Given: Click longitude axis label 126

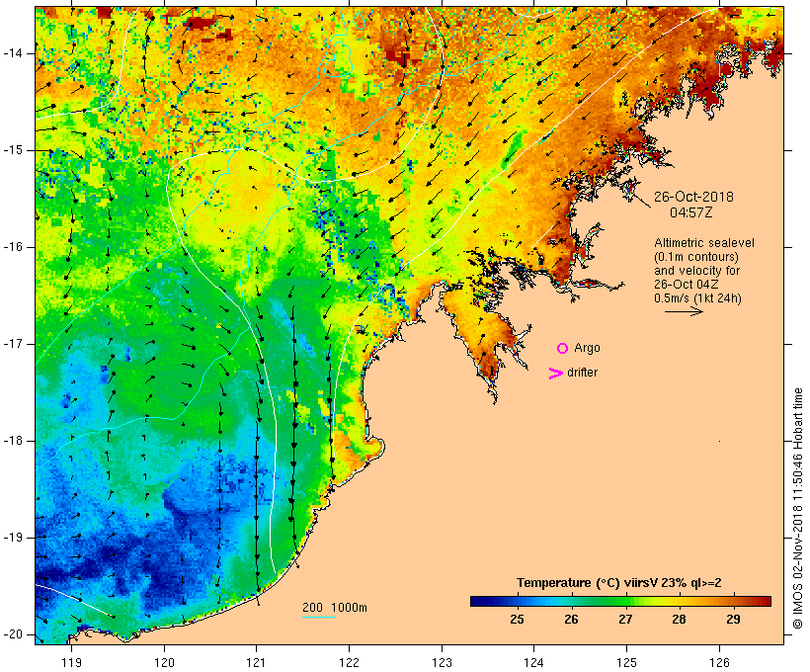Looking at the screenshot, I should tap(719, 662).
